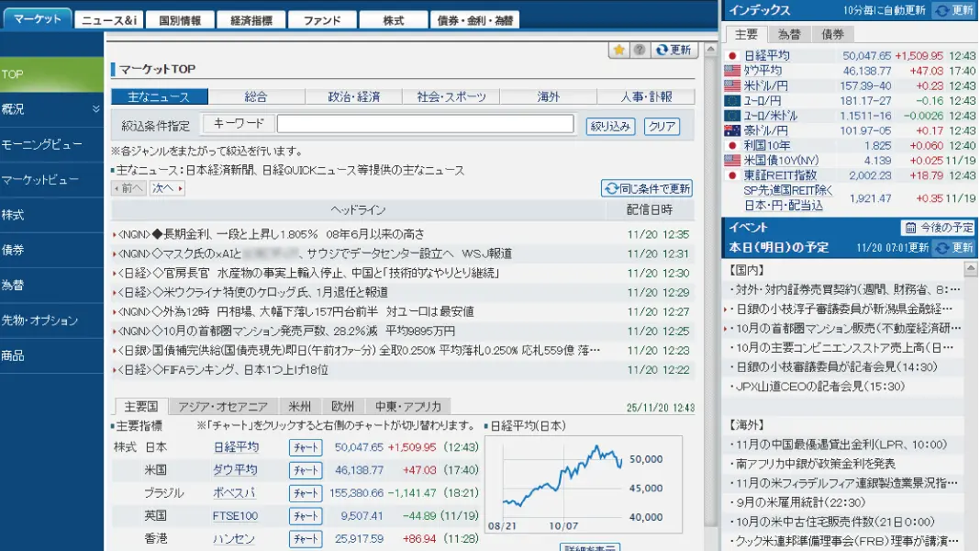
Task: Open 債券 in the left sidebar
Action: (x=51, y=250)
